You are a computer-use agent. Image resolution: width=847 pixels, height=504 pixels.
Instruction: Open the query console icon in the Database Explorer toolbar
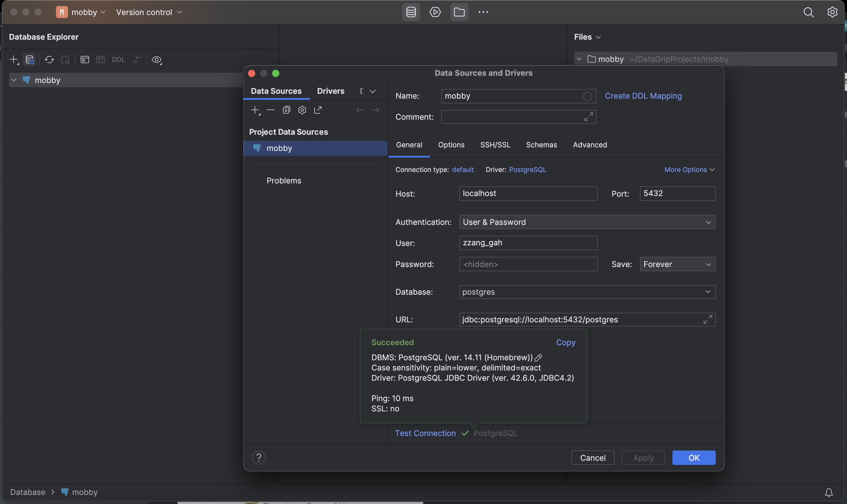point(85,60)
